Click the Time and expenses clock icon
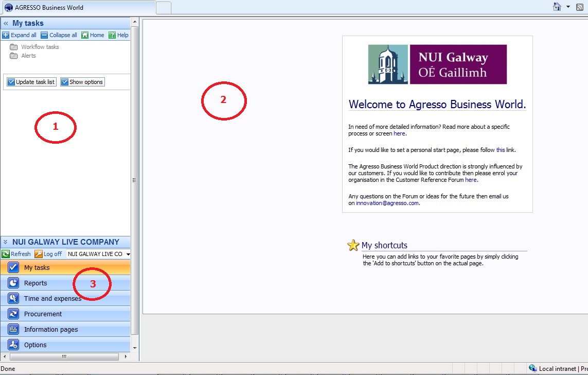Image resolution: width=588 pixels, height=375 pixels. (x=13, y=298)
